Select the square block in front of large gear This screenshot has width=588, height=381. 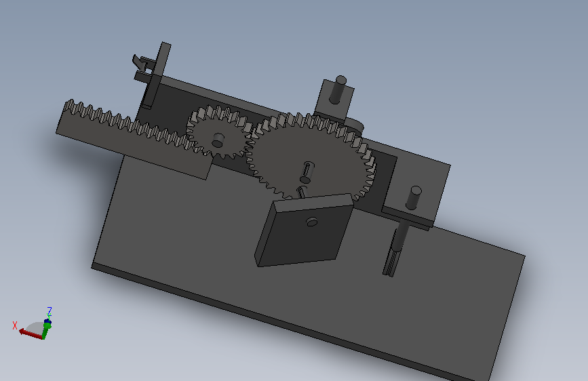coord(304,230)
